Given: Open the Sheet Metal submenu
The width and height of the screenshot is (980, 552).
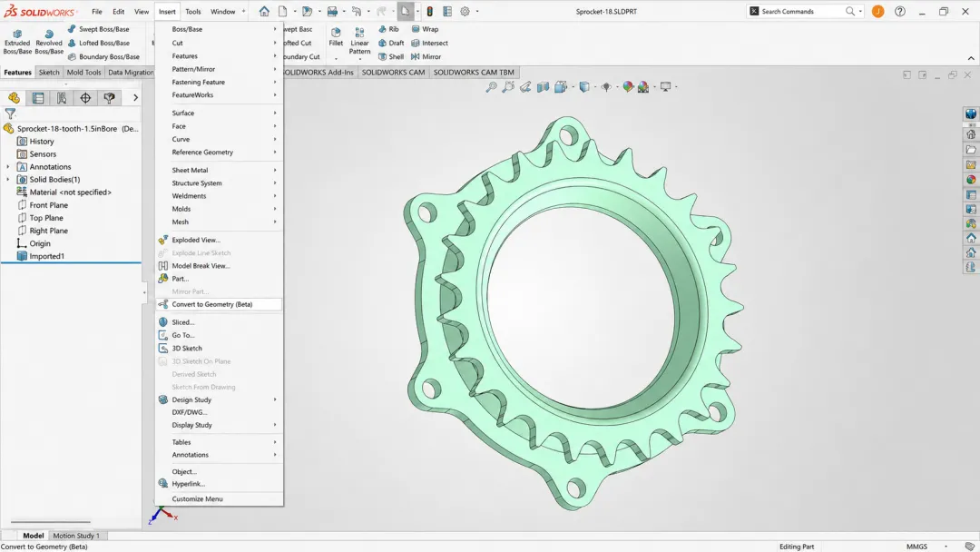Looking at the screenshot, I should click(218, 170).
